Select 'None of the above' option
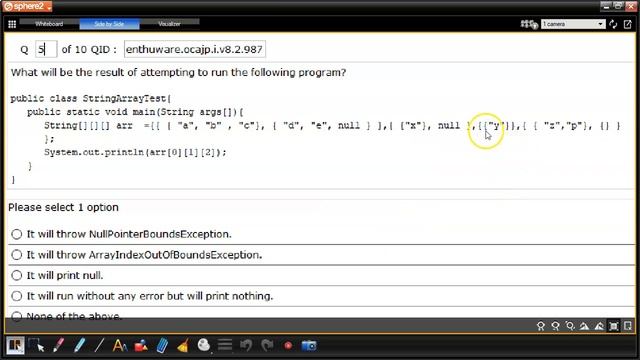 (x=16, y=316)
